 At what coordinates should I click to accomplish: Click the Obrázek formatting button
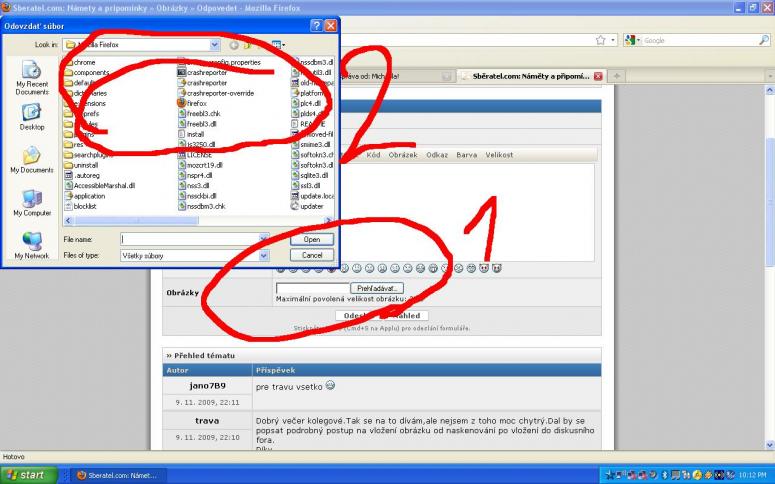[x=403, y=155]
